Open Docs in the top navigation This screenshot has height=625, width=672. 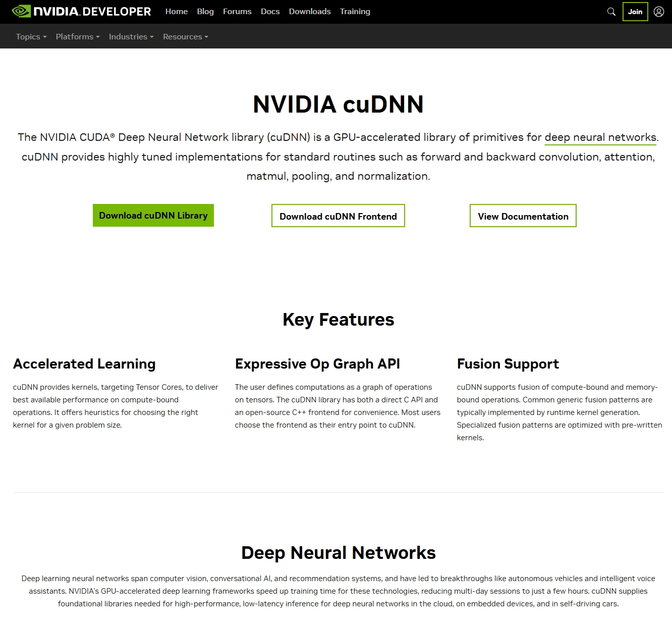point(270,11)
